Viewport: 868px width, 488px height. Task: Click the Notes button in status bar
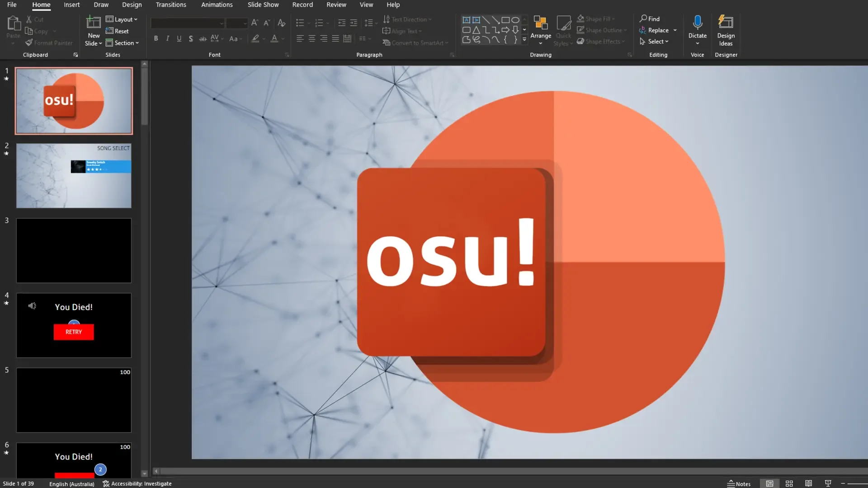(x=739, y=483)
